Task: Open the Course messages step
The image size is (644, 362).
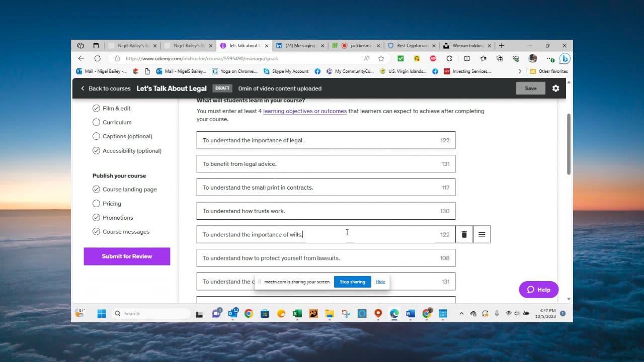Action: pyautogui.click(x=121, y=231)
